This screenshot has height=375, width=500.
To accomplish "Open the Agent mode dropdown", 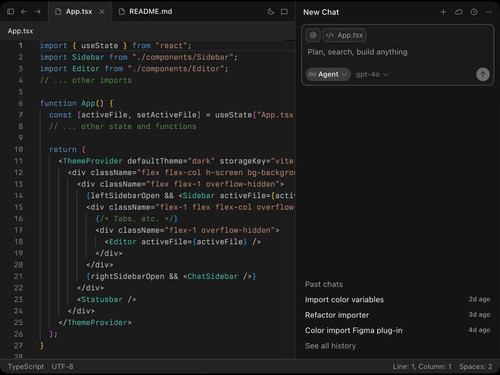I will (328, 74).
